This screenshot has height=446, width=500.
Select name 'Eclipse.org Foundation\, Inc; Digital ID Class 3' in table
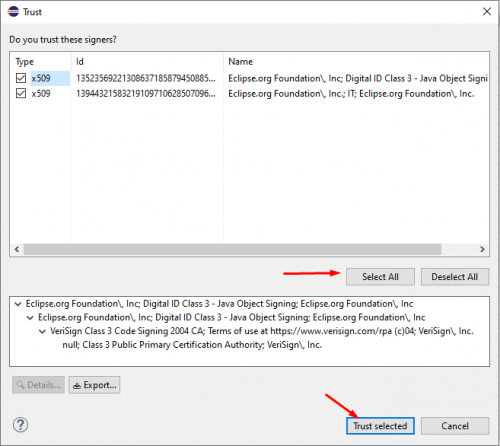[358, 78]
